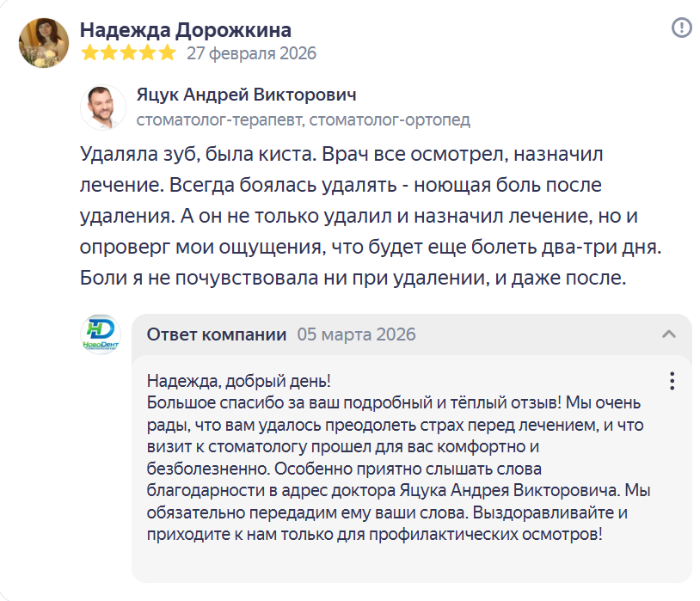Click the report icon with exclamation mark
Image resolution: width=700 pixels, height=601 pixels.
[681, 28]
